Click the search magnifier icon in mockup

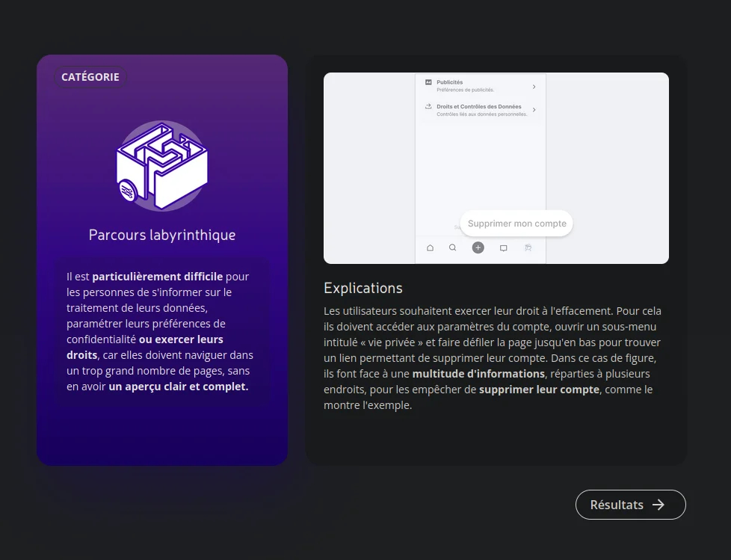click(452, 247)
